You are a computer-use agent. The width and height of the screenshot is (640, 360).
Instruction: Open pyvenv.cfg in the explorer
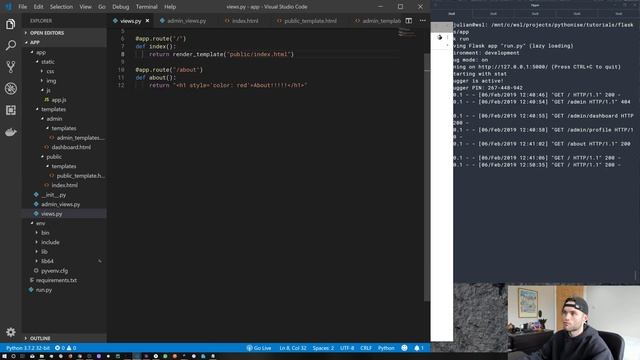pyautogui.click(x=64, y=271)
